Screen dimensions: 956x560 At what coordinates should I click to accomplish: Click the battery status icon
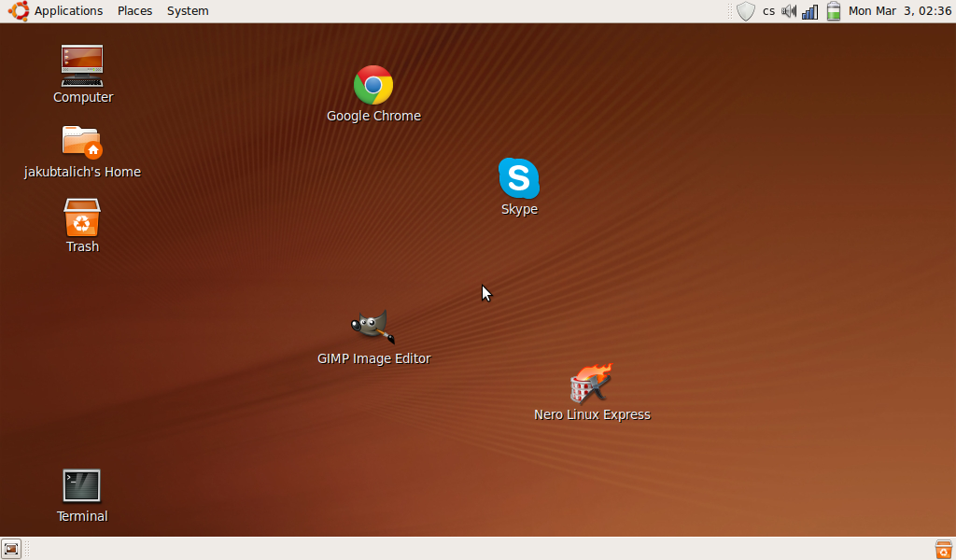pos(834,11)
